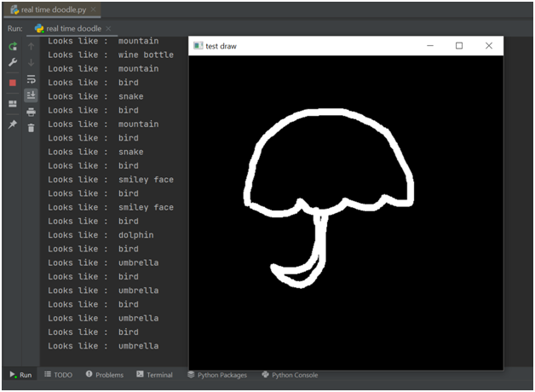Click the first 'snake' output line

click(x=95, y=96)
